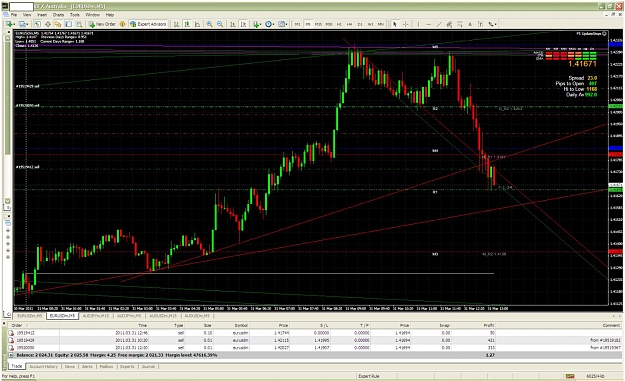Show the Navigator panel via folder-star icon
625x381 pixels.
pos(58,24)
